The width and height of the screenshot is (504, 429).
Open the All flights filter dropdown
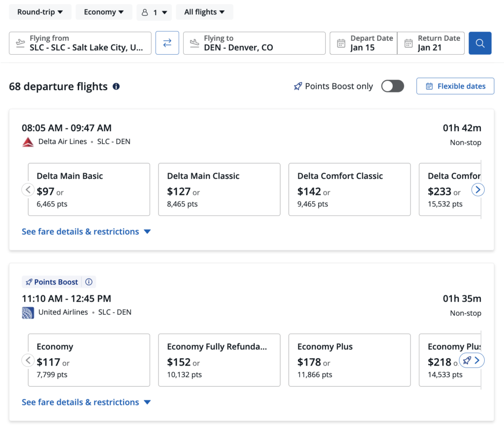204,12
